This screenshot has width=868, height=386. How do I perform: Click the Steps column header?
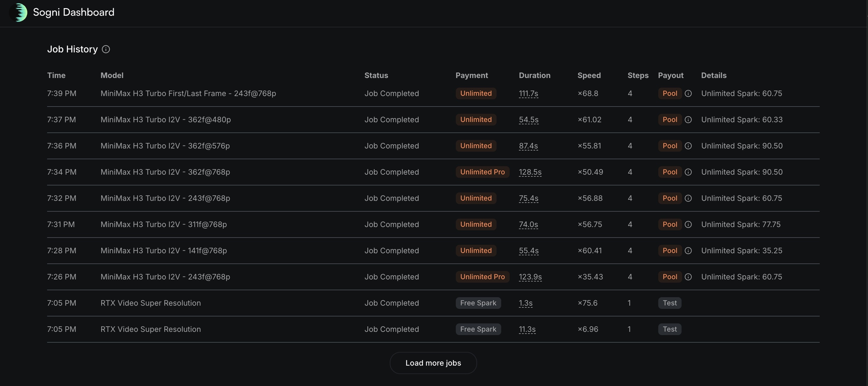pyautogui.click(x=638, y=75)
